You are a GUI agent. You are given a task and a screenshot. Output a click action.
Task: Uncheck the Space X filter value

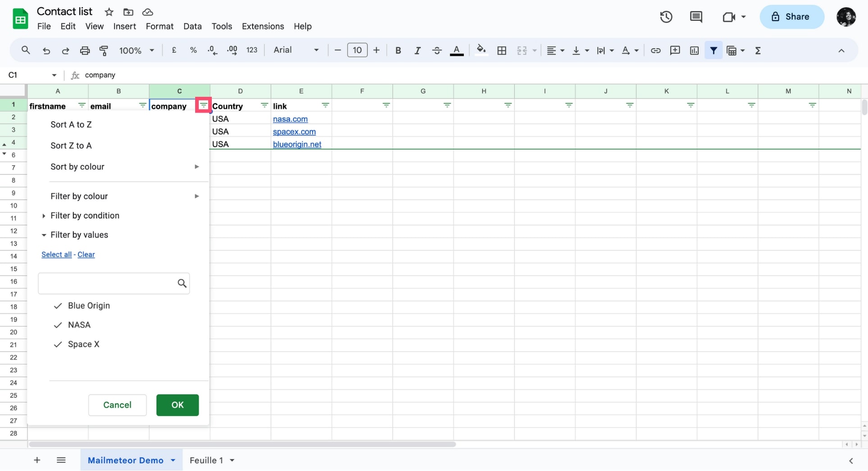tap(58, 344)
